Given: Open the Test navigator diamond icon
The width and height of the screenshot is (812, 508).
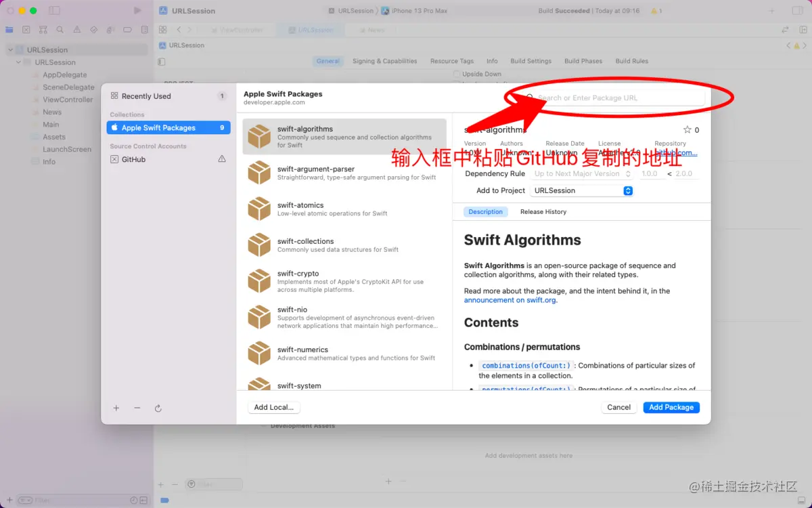Looking at the screenshot, I should 94,30.
